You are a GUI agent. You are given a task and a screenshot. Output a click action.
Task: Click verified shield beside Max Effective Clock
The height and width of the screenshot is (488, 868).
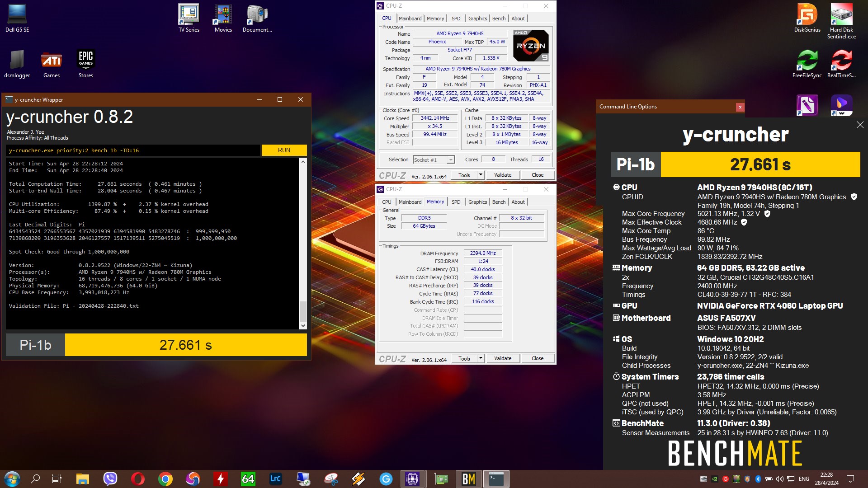[x=744, y=222]
